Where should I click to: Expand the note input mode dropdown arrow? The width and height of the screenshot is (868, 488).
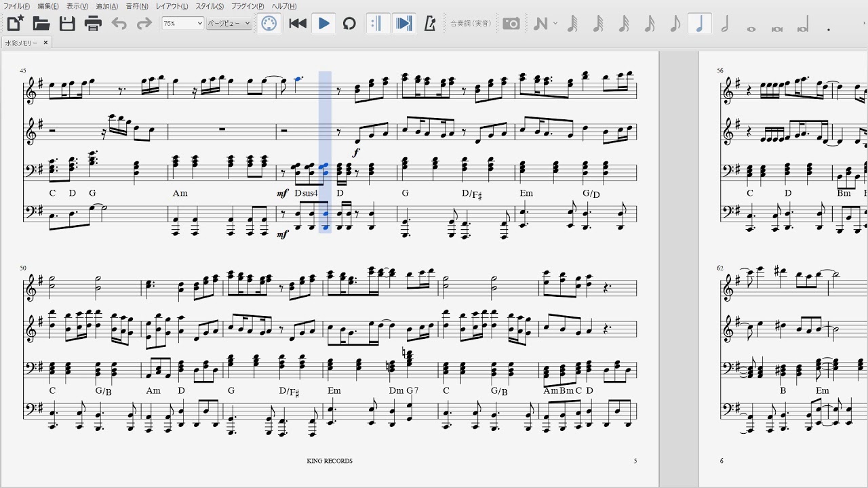click(555, 24)
